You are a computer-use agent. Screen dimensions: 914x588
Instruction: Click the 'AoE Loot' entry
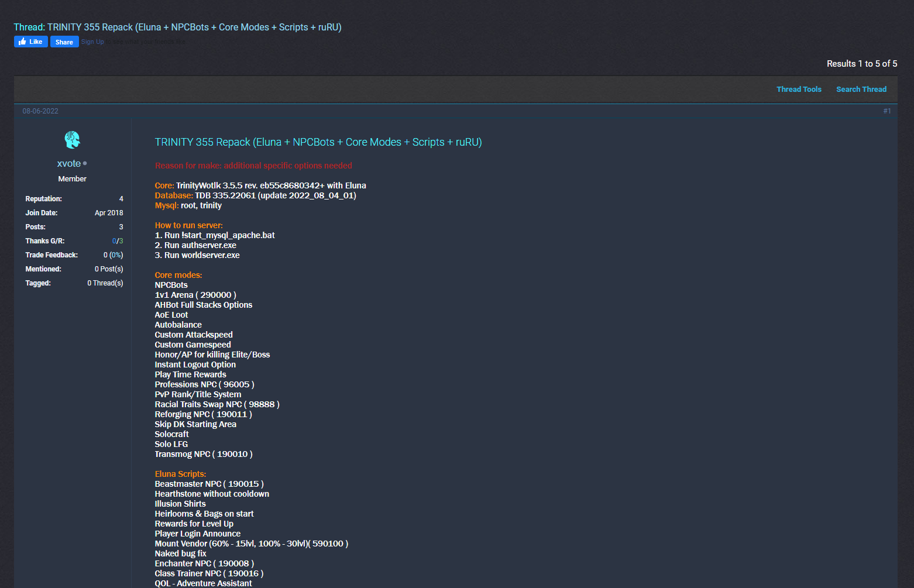(x=171, y=315)
